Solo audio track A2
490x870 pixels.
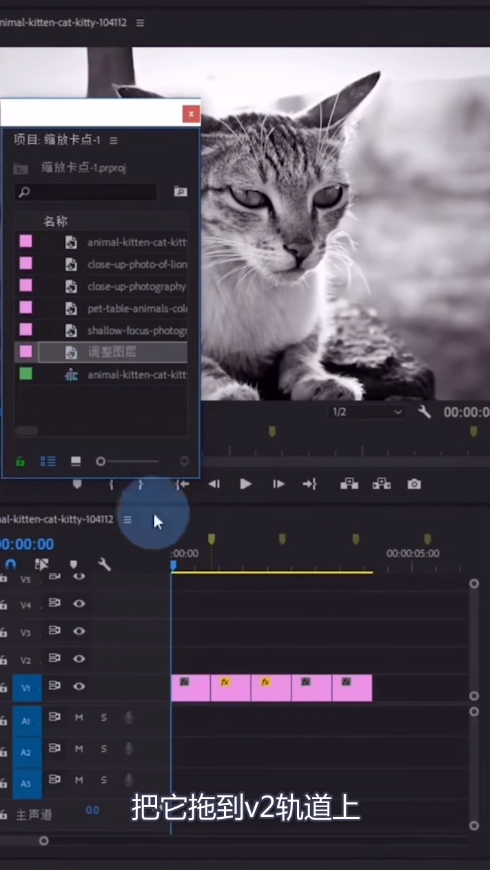click(x=103, y=748)
